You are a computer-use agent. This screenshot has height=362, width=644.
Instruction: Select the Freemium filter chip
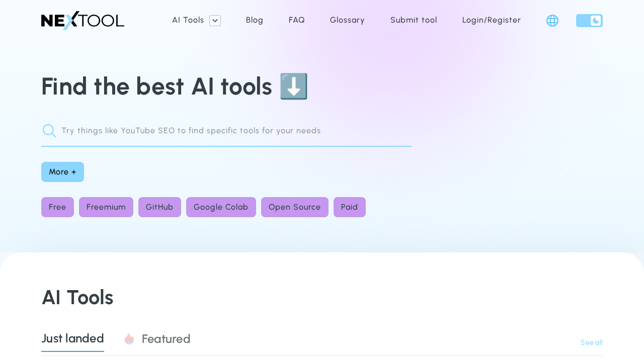(106, 207)
